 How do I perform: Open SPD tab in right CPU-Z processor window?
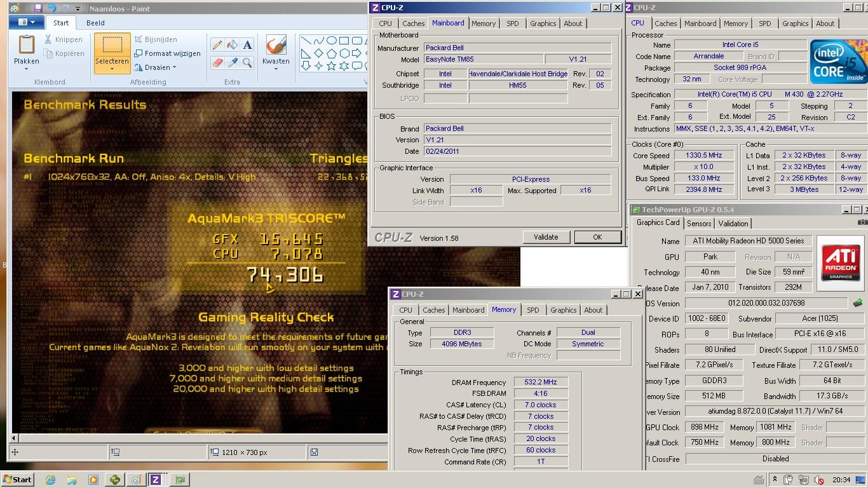(x=764, y=24)
